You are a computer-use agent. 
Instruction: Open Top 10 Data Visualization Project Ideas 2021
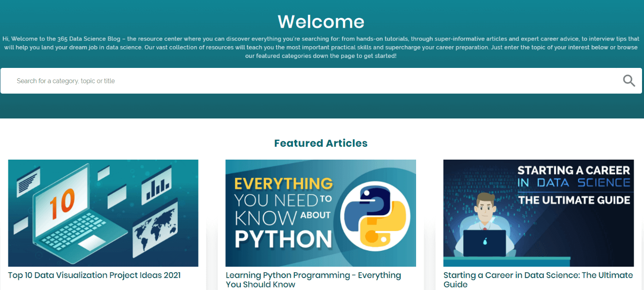(94, 275)
